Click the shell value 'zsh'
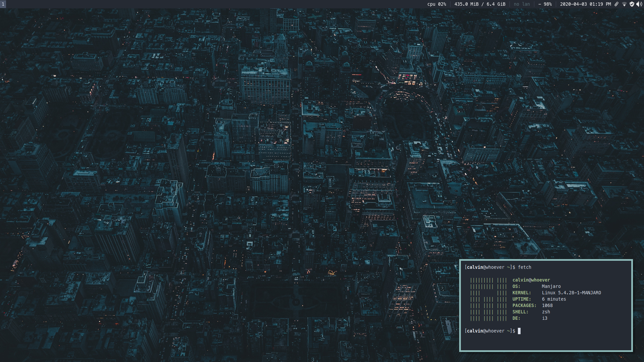This screenshot has height=362, width=644. [546, 312]
